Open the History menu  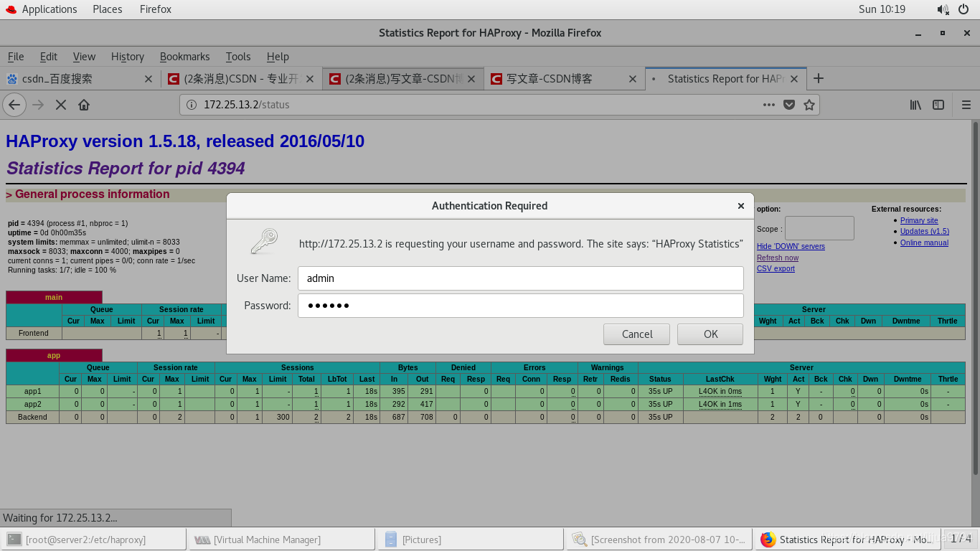click(128, 57)
